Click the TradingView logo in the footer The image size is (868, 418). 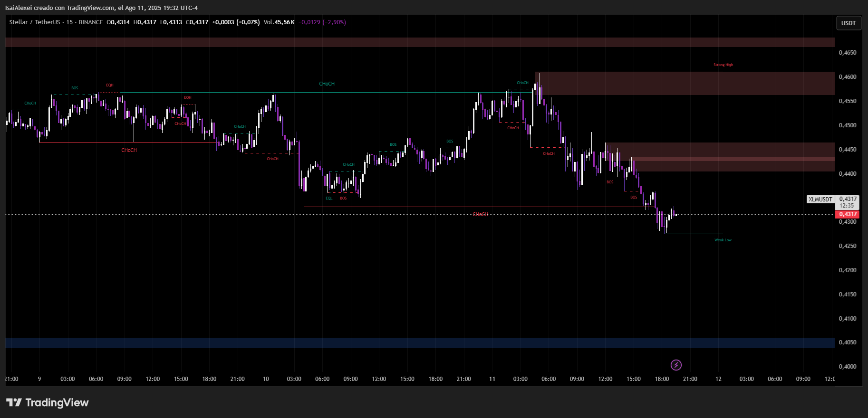coord(48,403)
